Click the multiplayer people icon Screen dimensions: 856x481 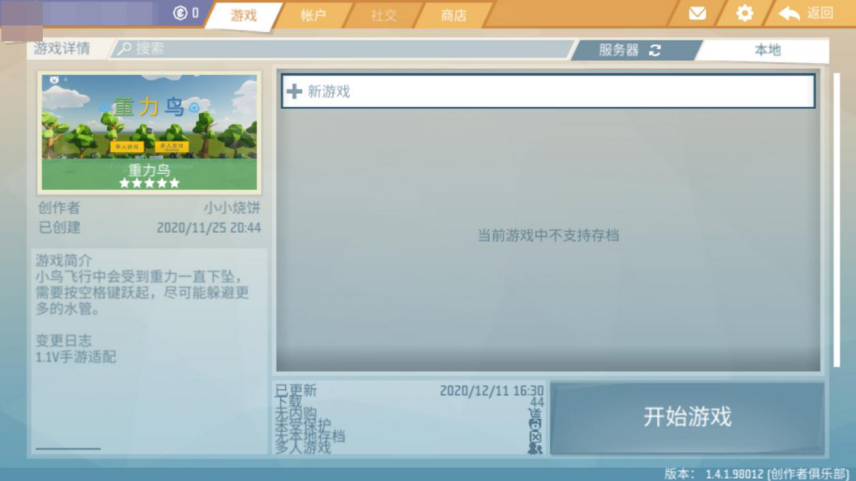pos(535,448)
